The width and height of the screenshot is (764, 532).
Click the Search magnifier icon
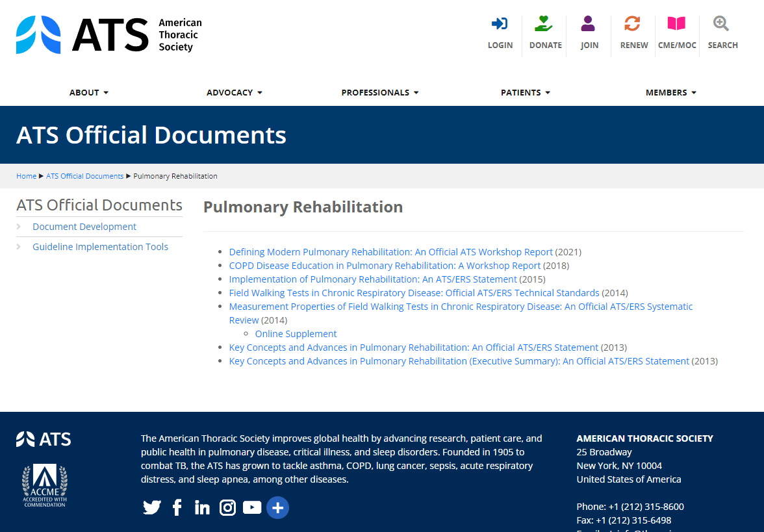coord(721,25)
